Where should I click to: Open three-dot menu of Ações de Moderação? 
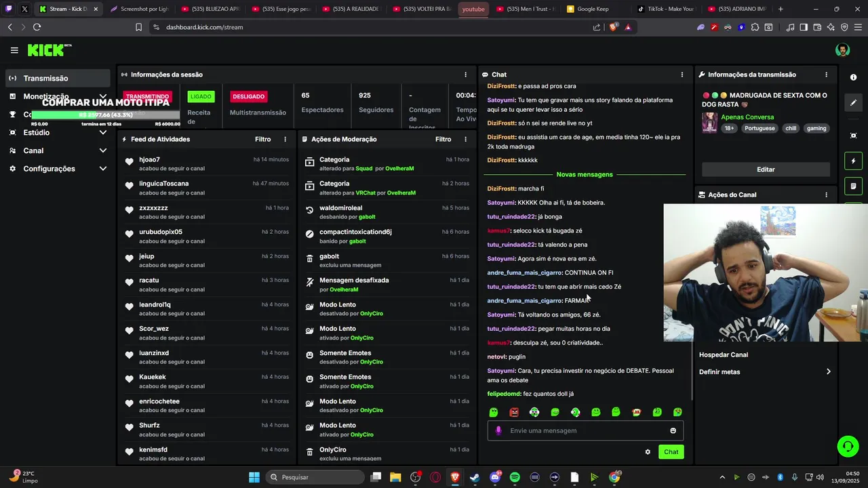pos(465,139)
